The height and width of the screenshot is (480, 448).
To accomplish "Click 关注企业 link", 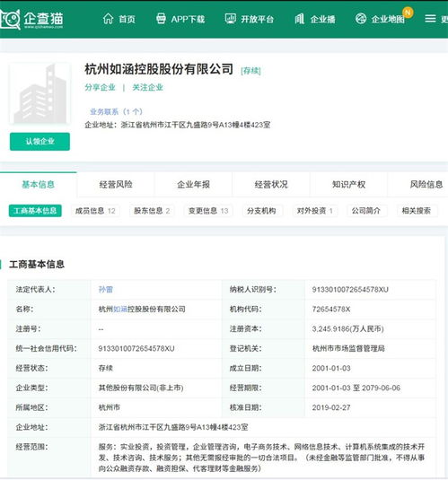I will pos(148,88).
